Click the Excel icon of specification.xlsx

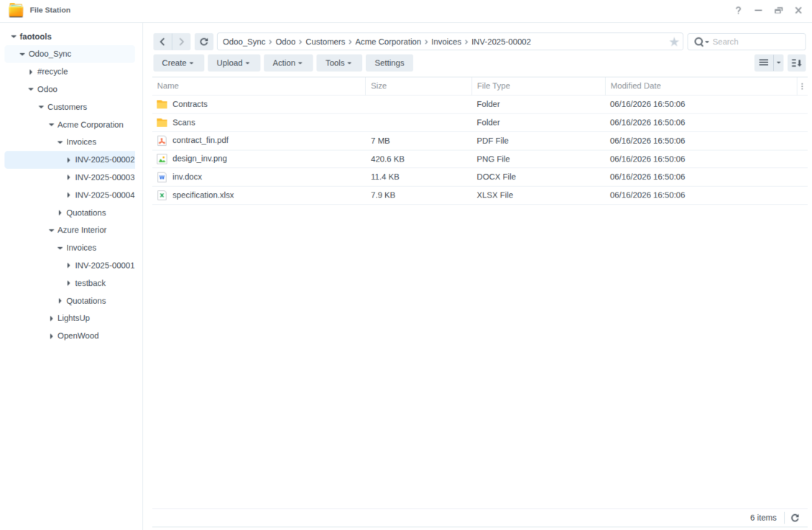[x=162, y=195]
